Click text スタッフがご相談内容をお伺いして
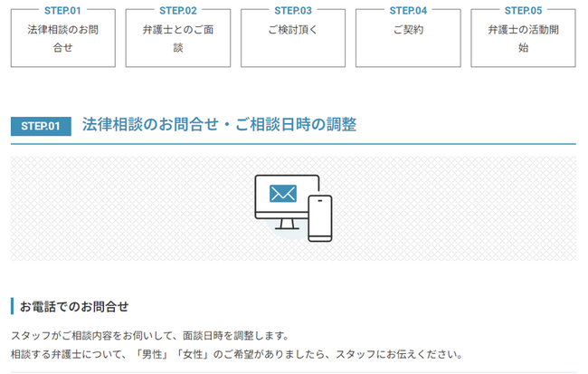 click(91, 335)
